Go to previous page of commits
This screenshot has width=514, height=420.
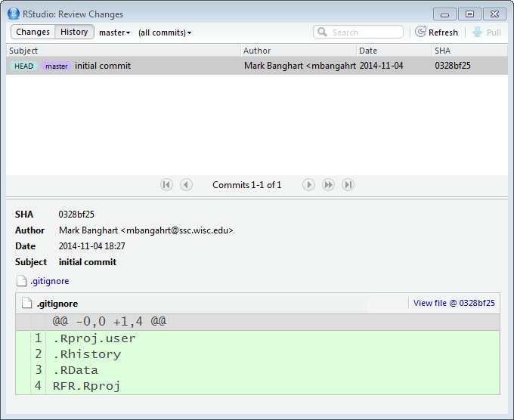186,185
